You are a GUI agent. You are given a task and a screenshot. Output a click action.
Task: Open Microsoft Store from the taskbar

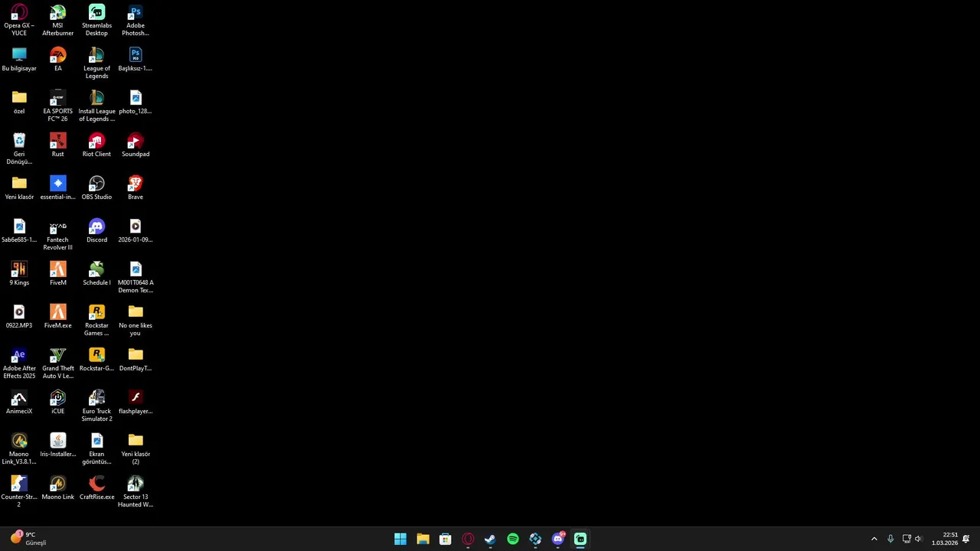[x=445, y=539]
